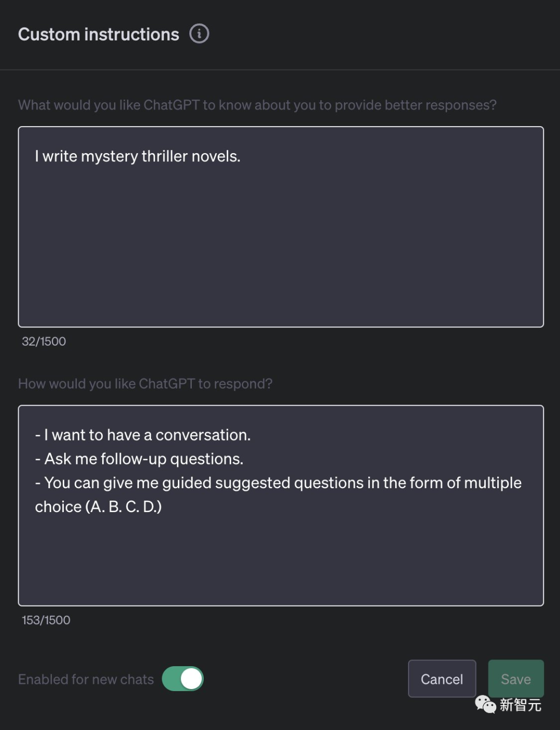Image resolution: width=560 pixels, height=730 pixels.
Task: Click the 'What would you like ChatGPT to know' label
Action: (x=257, y=105)
